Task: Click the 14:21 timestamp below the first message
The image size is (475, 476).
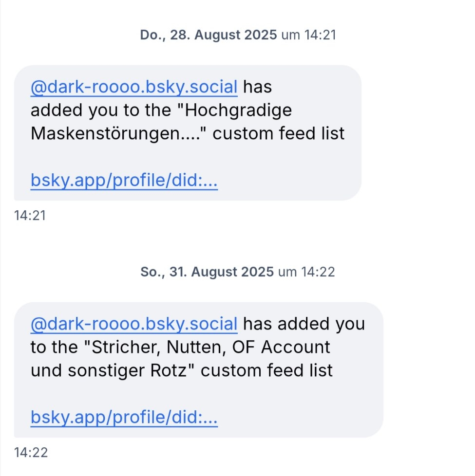Action: click(30, 215)
